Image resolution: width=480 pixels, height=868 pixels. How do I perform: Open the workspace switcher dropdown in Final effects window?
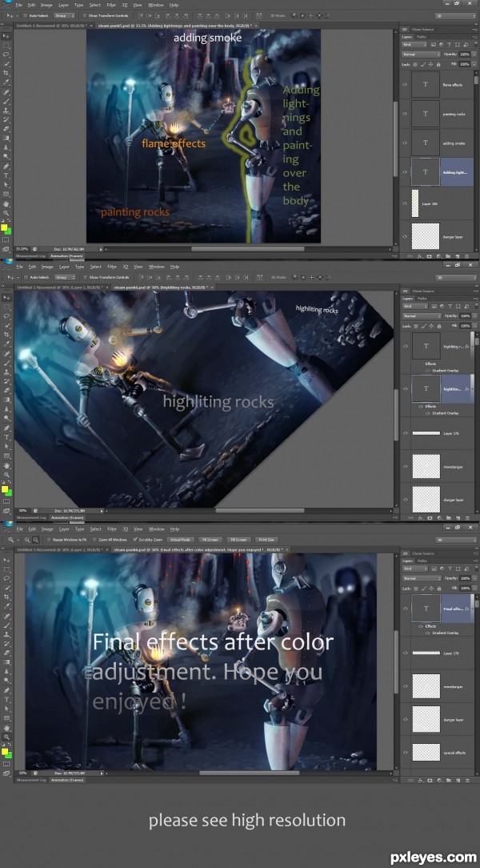(x=455, y=540)
